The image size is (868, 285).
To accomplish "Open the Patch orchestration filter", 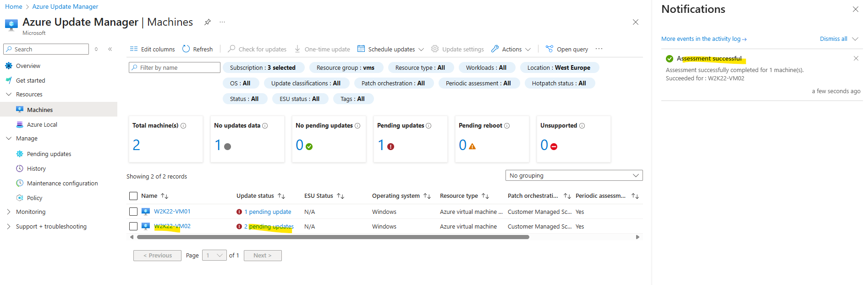I will (393, 83).
